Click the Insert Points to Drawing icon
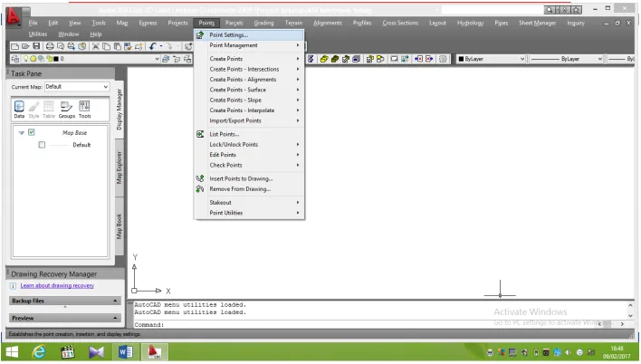The width and height of the screenshot is (641, 364). (200, 178)
